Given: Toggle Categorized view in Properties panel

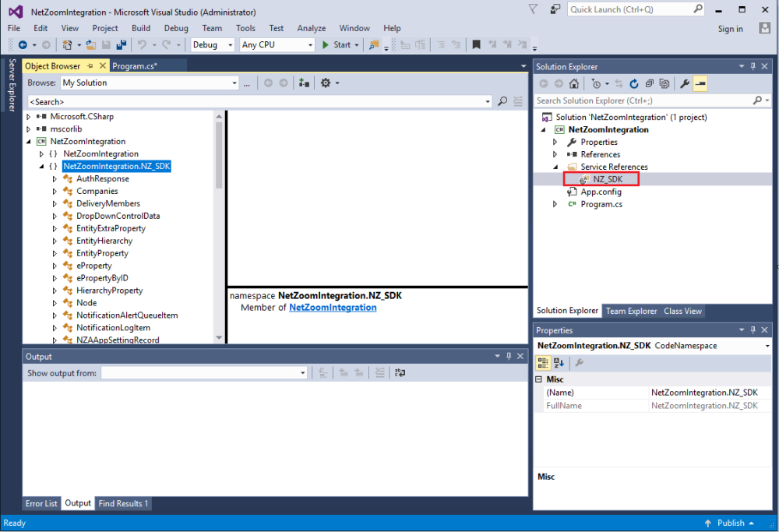Looking at the screenshot, I should coord(543,363).
